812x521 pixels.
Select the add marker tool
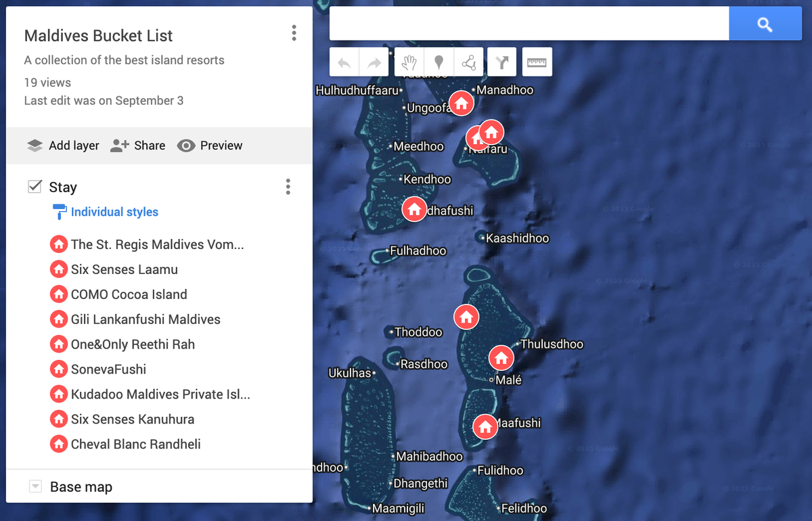(438, 62)
